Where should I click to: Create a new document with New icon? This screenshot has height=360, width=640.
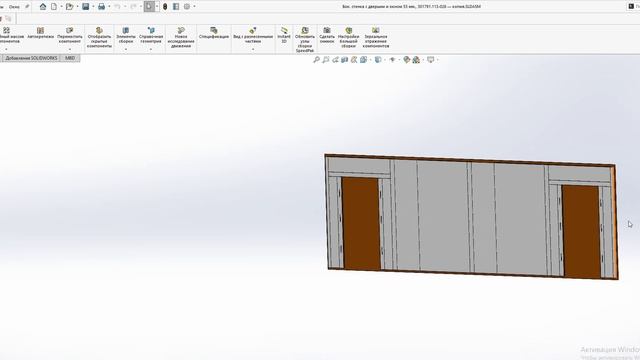[54, 7]
